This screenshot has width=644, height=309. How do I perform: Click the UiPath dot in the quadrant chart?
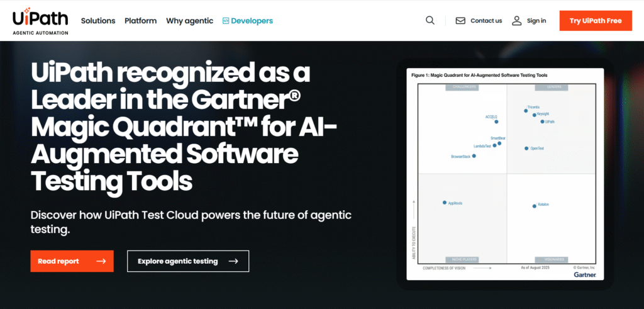coord(542,121)
